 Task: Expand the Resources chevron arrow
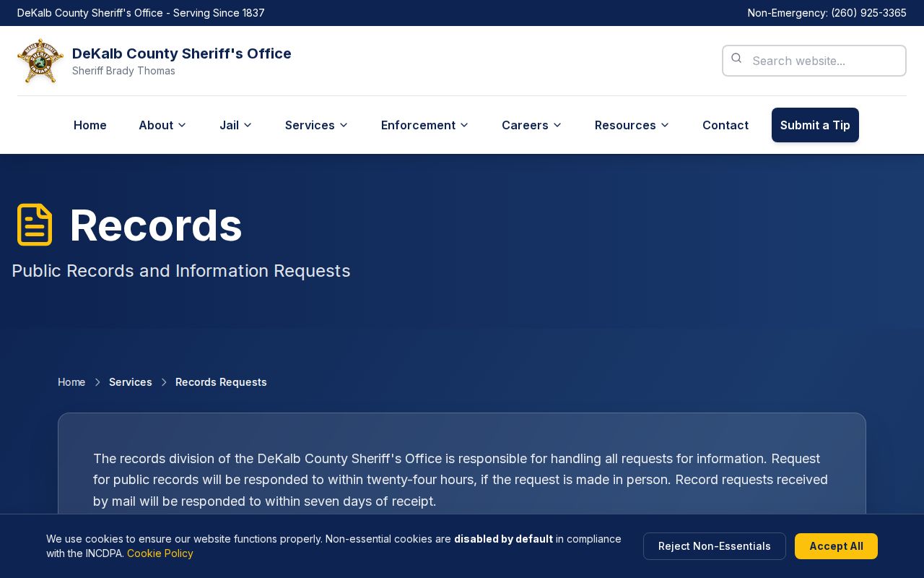tap(665, 125)
